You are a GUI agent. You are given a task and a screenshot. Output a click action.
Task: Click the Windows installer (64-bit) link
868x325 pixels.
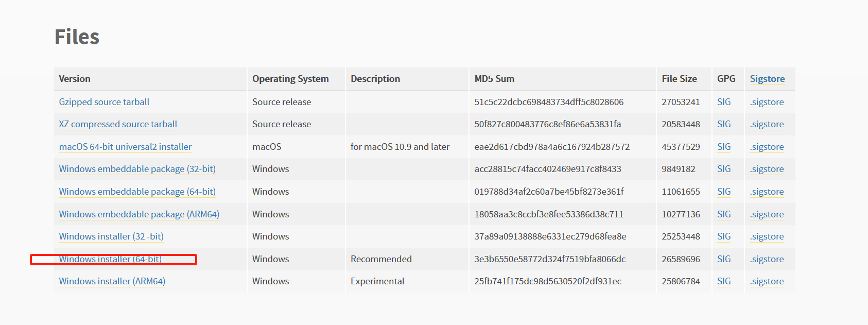pyautogui.click(x=110, y=259)
